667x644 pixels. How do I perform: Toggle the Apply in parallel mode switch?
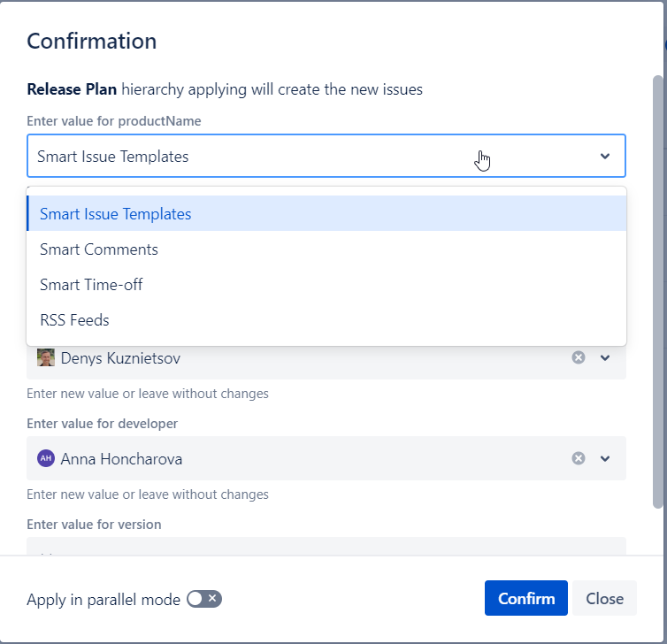[204, 599]
